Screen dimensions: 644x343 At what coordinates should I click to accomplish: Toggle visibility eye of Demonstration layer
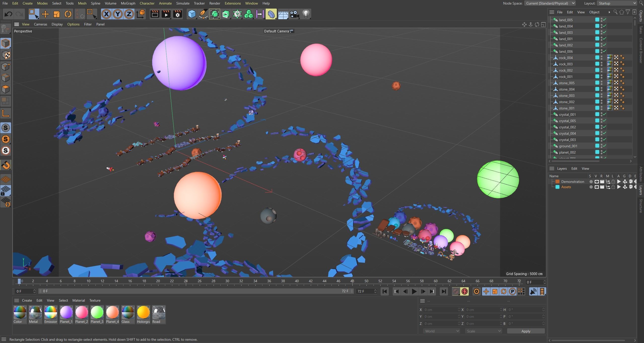(596, 182)
